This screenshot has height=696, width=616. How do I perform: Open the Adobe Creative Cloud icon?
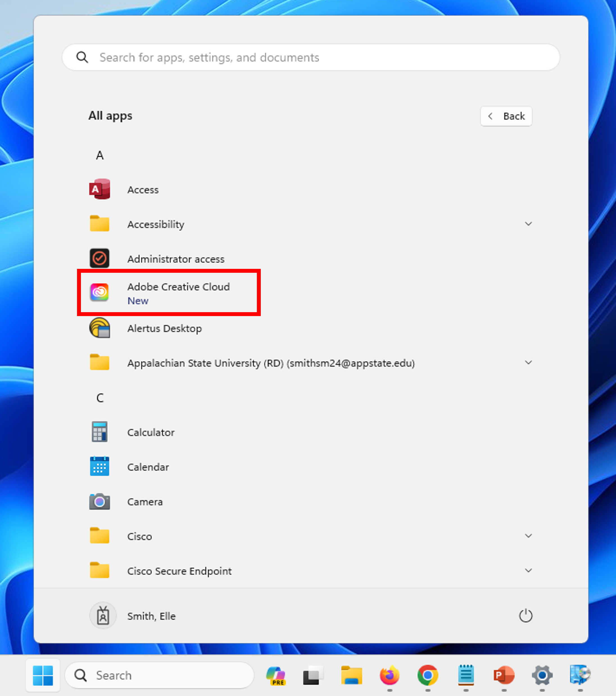pos(99,292)
